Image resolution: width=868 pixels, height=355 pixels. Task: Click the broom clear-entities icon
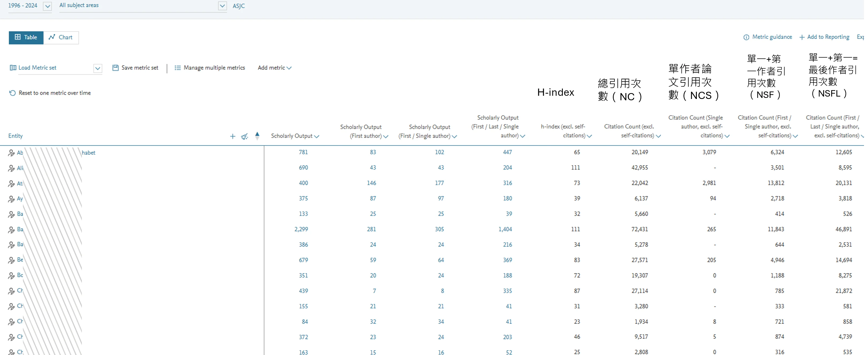245,136
